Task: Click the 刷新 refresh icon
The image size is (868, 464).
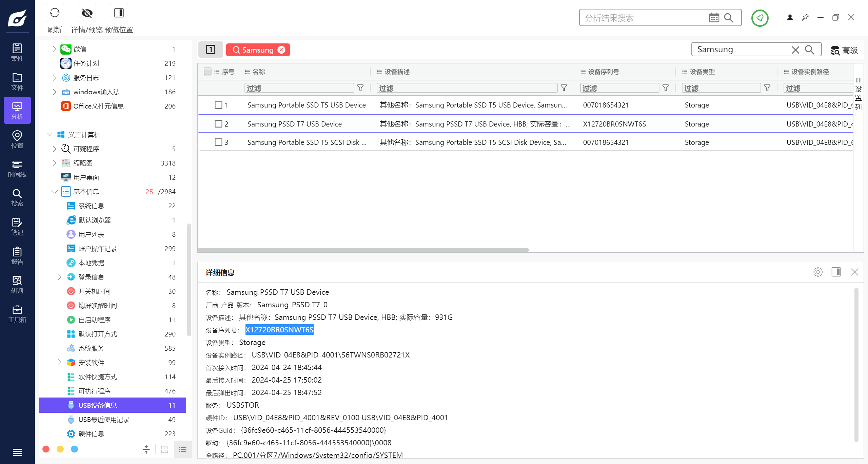Action: (55, 13)
